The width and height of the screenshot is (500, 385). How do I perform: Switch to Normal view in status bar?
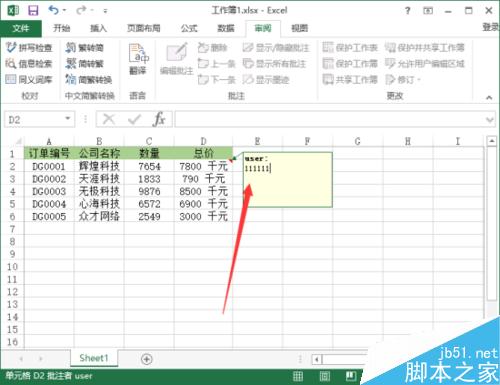click(298, 376)
